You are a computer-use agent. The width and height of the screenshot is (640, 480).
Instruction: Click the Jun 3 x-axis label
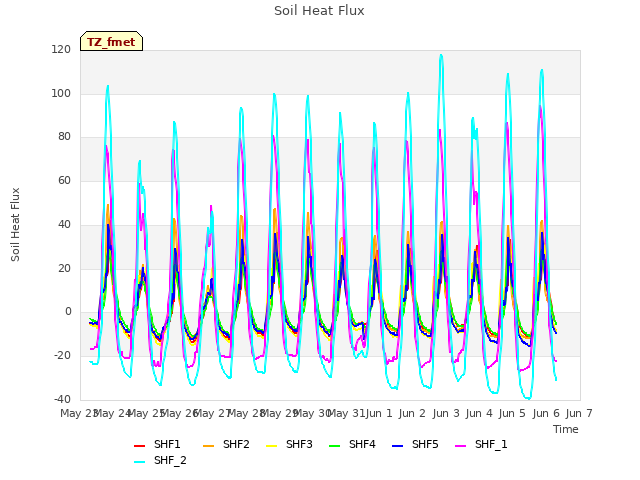(446, 413)
